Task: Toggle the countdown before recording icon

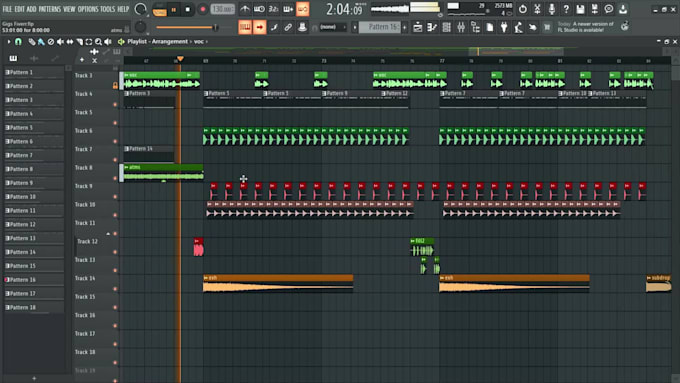Action: coord(274,9)
